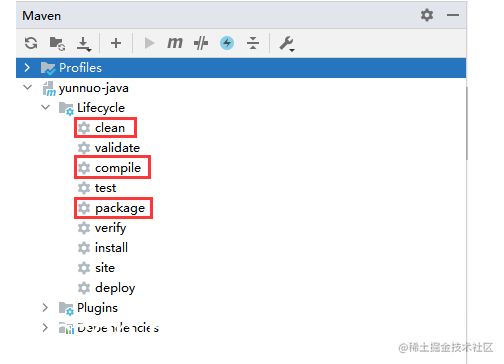Download sources and documentation icon
This screenshot has width=504, height=364.
pos(84,44)
